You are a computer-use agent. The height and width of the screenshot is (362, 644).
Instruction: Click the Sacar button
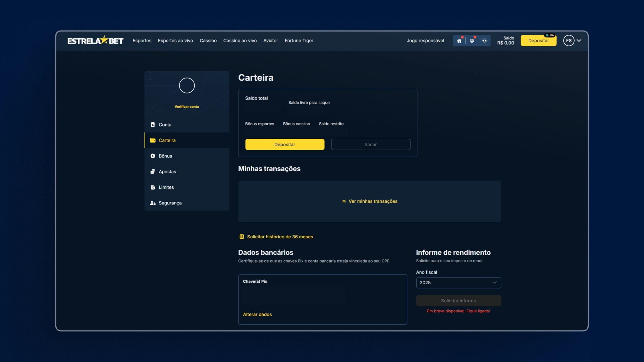point(370,144)
